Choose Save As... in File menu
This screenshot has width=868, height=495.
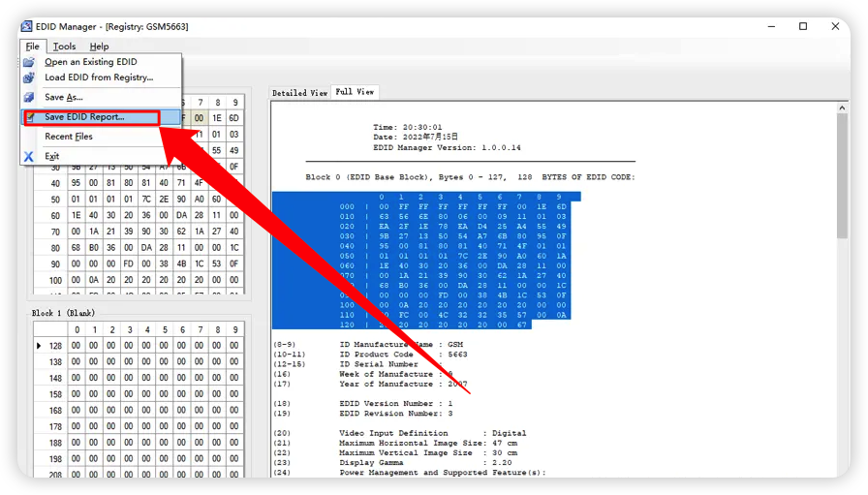(102, 98)
